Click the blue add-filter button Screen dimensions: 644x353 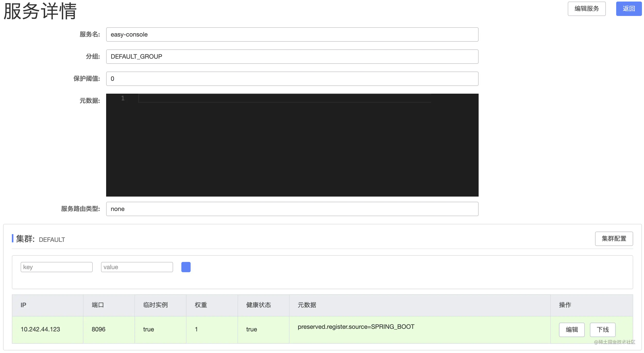tap(186, 267)
